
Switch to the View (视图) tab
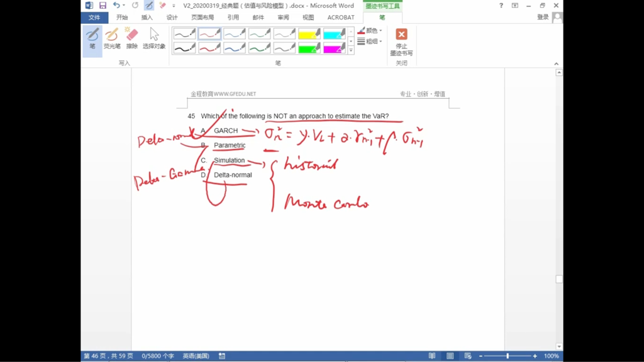pyautogui.click(x=308, y=17)
